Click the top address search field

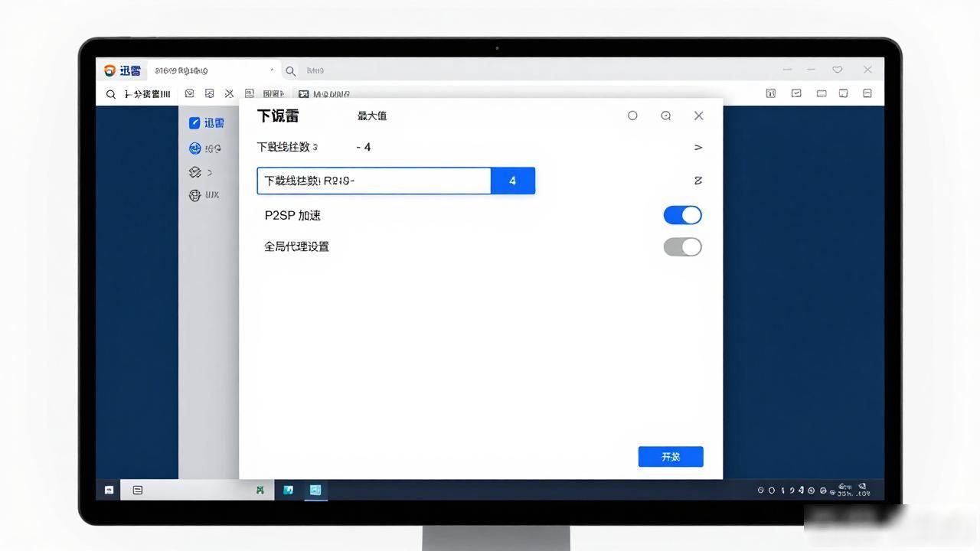click(528, 70)
